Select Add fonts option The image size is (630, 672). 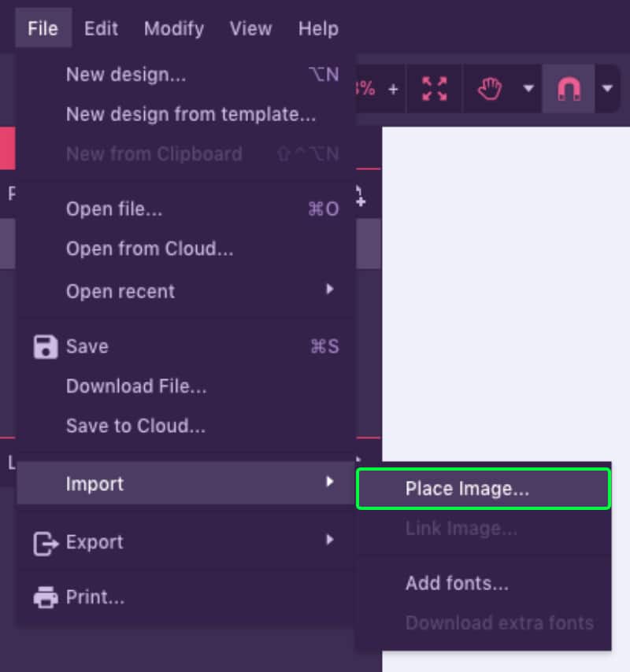tap(457, 583)
